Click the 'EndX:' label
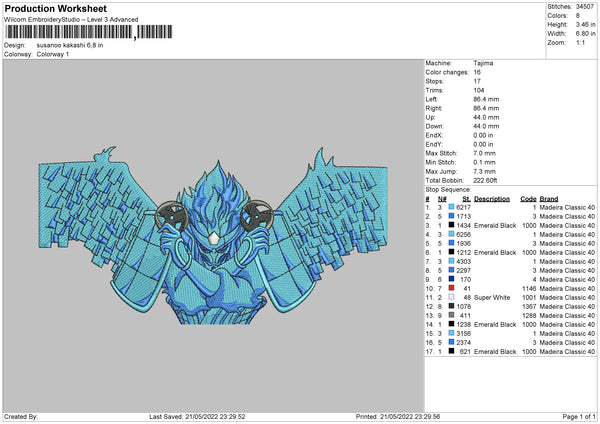 tap(434, 135)
